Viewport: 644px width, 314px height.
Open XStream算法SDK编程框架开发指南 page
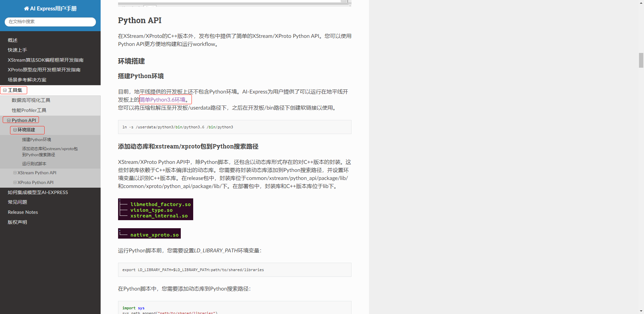pyautogui.click(x=46, y=60)
